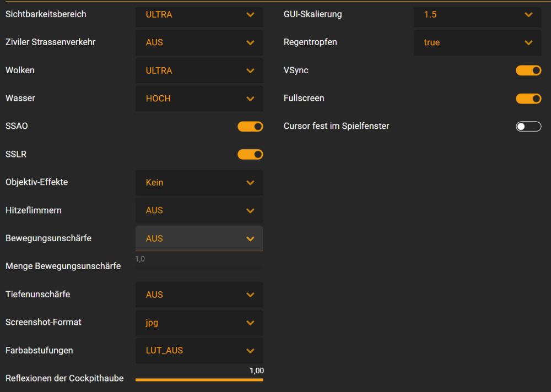Viewport: 551px width, 392px height.
Task: Open the Tiefenunschärfe dropdown
Action: click(199, 295)
